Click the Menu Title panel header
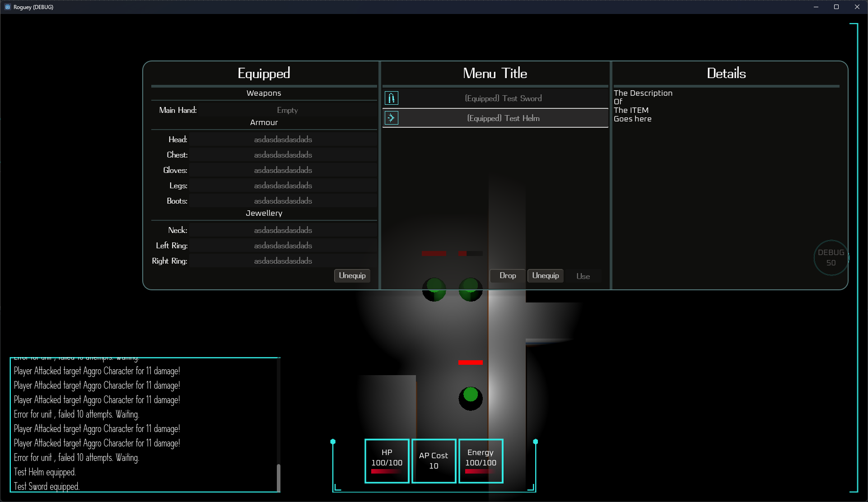The width and height of the screenshot is (868, 502). point(495,73)
